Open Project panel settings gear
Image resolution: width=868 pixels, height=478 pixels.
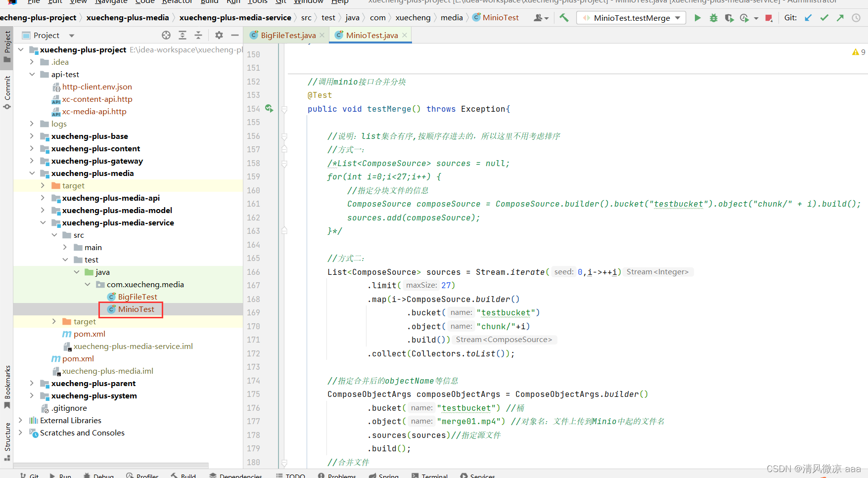coord(219,35)
